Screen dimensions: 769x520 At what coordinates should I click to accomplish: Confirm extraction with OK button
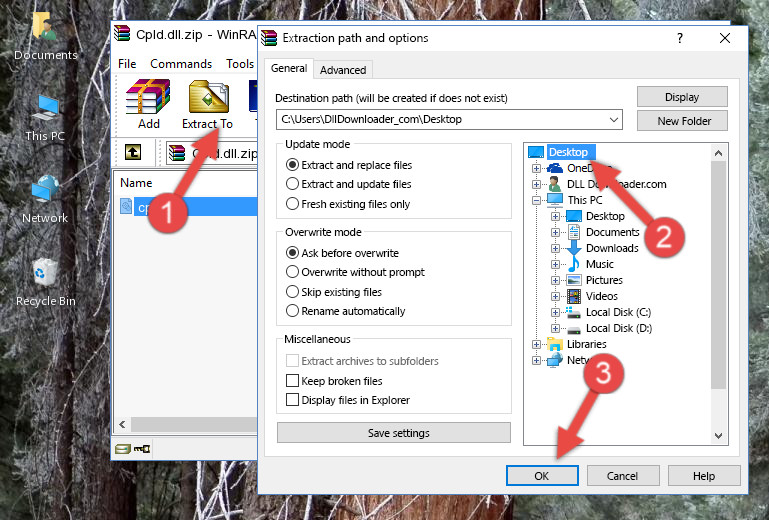[542, 476]
